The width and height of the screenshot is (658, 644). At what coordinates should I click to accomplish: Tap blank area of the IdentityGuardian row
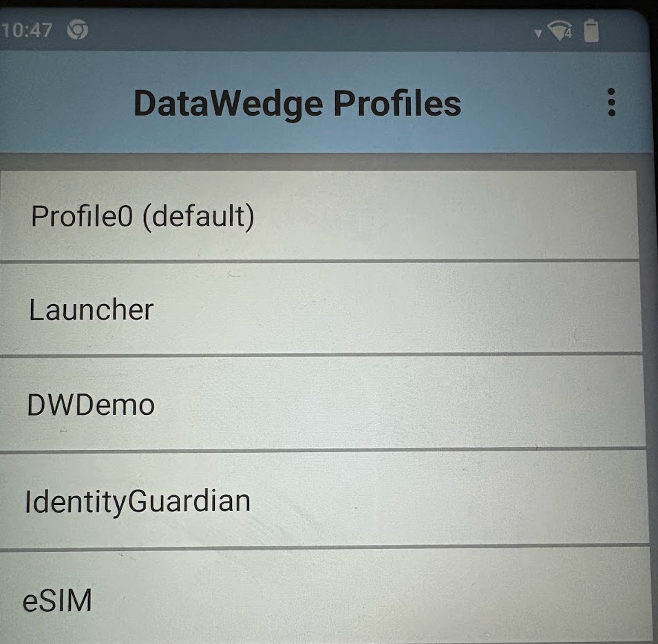449,500
